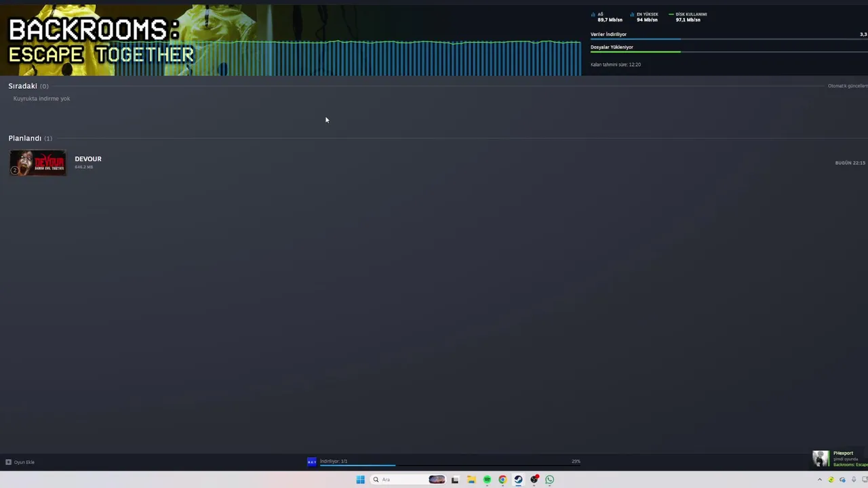The image size is (868, 488).
Task: Click Oyun Ekle add game button
Action: [x=20, y=462]
